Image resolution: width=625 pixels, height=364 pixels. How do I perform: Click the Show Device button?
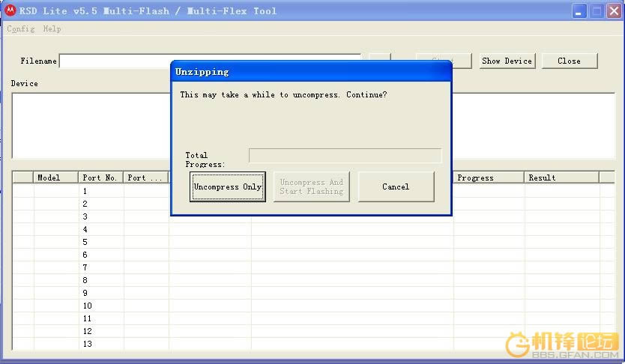507,61
